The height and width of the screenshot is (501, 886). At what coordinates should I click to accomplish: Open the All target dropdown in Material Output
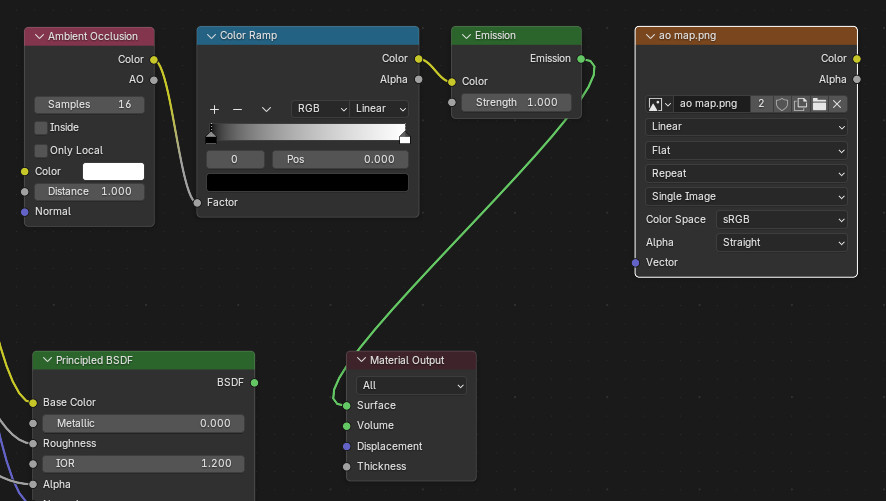click(x=411, y=385)
